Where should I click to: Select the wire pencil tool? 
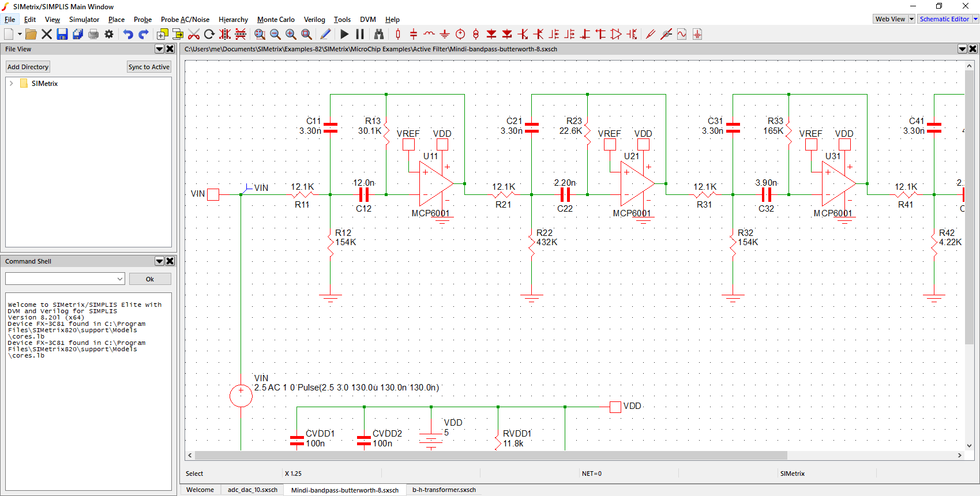[325, 34]
